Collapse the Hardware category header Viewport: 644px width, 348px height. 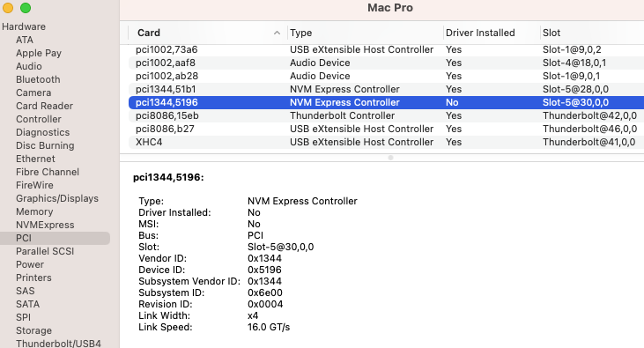pos(24,26)
